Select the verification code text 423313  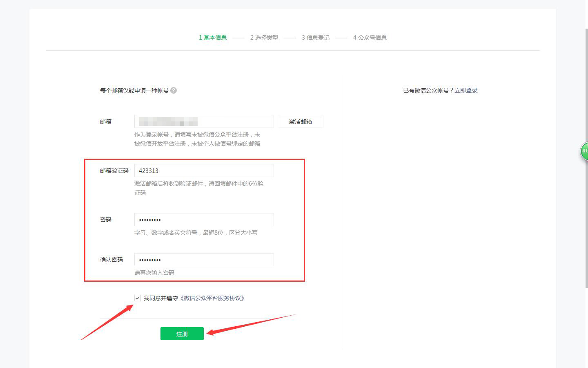[x=149, y=171]
